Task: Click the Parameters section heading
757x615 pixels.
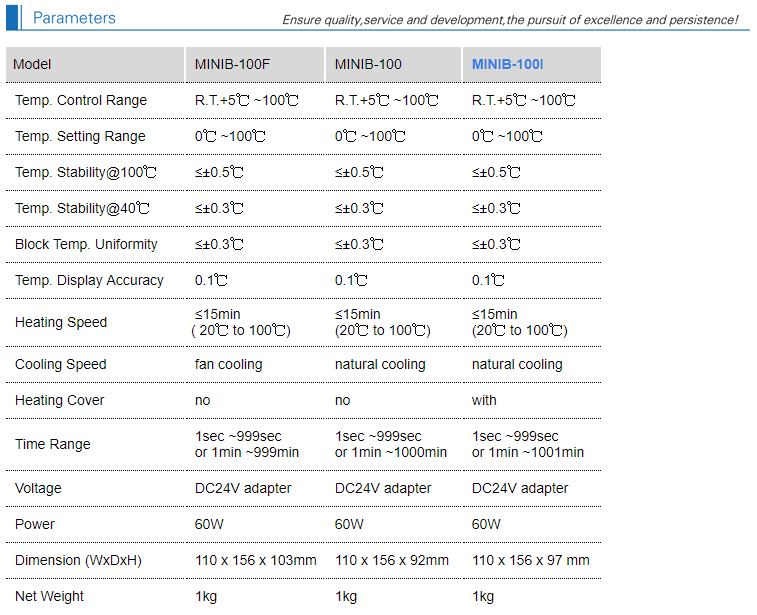Action: point(74,18)
